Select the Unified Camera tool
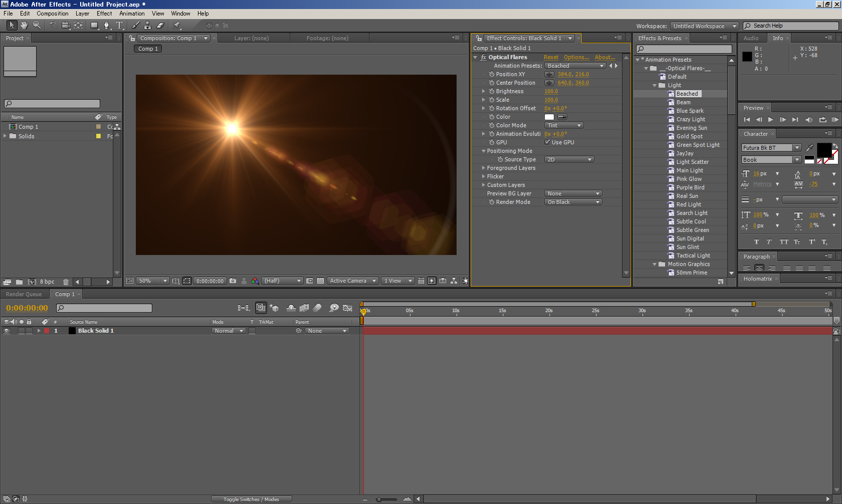 click(x=66, y=25)
